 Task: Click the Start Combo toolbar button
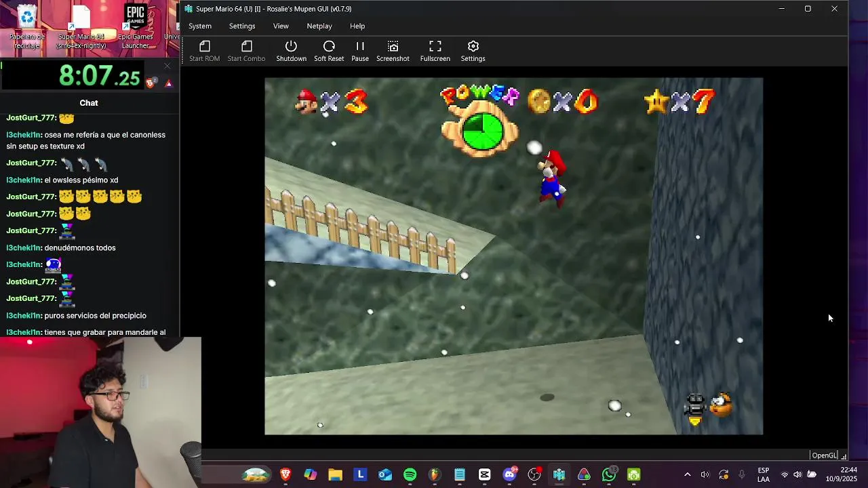point(246,52)
